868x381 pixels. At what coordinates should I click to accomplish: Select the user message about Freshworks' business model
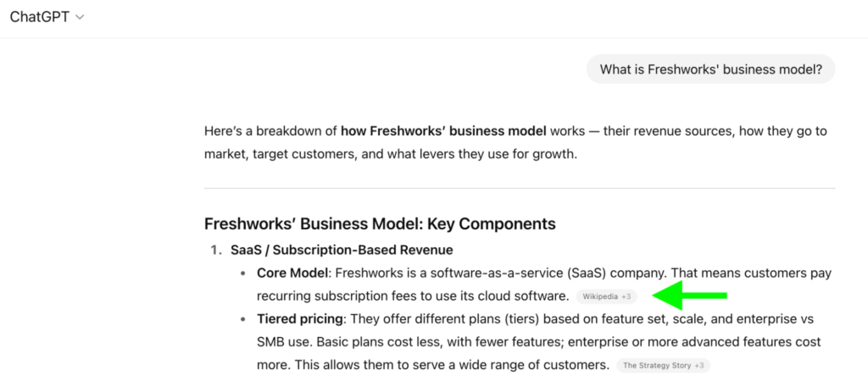(x=710, y=69)
